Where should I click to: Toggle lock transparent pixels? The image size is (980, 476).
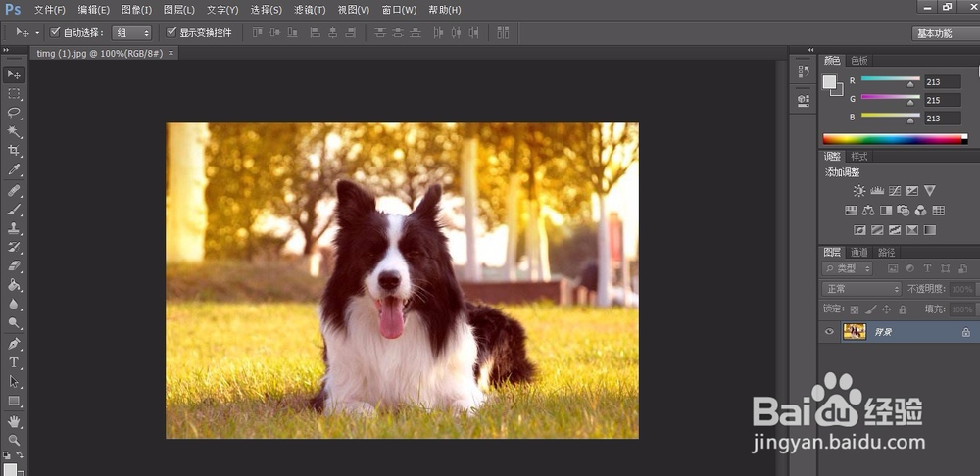point(855,309)
